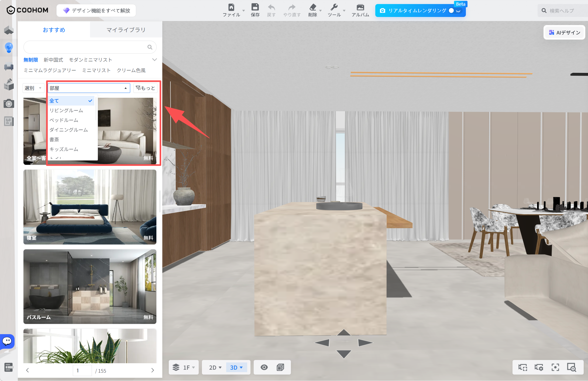Switch to the おすすめ tab
Screen dimensions: 588x381
54,30
